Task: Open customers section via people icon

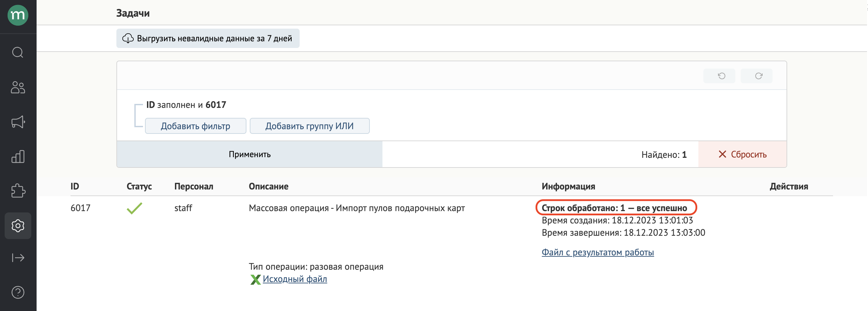Action: click(x=18, y=87)
